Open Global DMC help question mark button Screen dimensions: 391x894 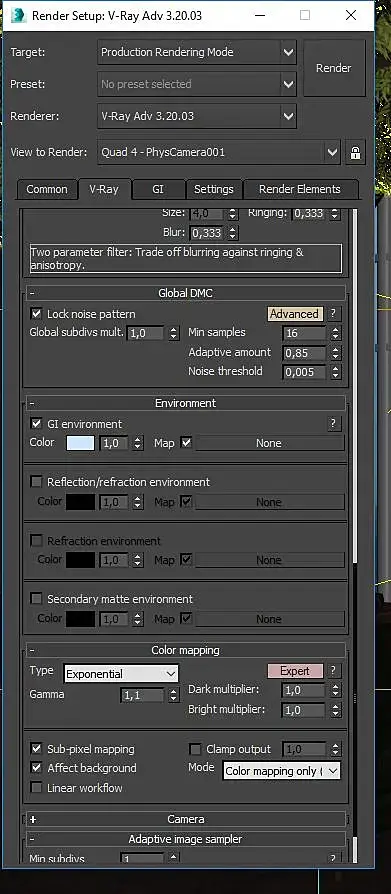pos(333,314)
